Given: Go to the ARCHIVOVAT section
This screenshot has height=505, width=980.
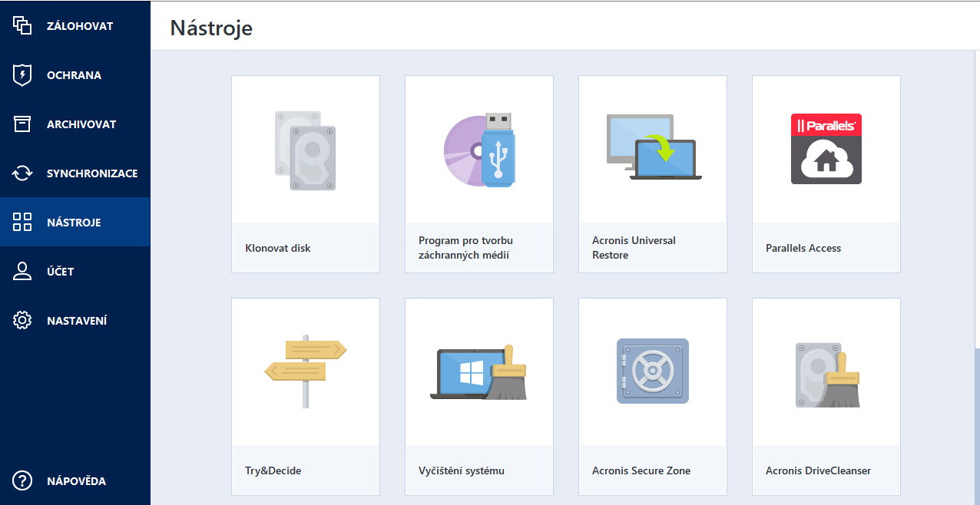Looking at the screenshot, I should (x=81, y=124).
